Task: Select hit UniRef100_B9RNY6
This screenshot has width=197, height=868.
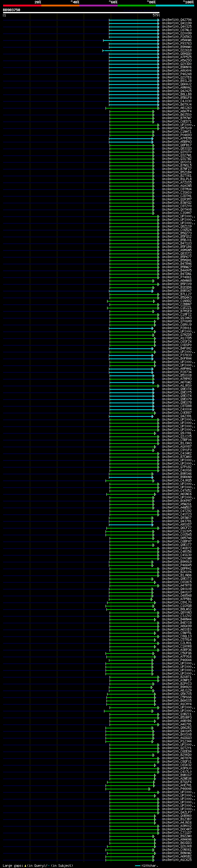Action: pyautogui.click(x=176, y=67)
